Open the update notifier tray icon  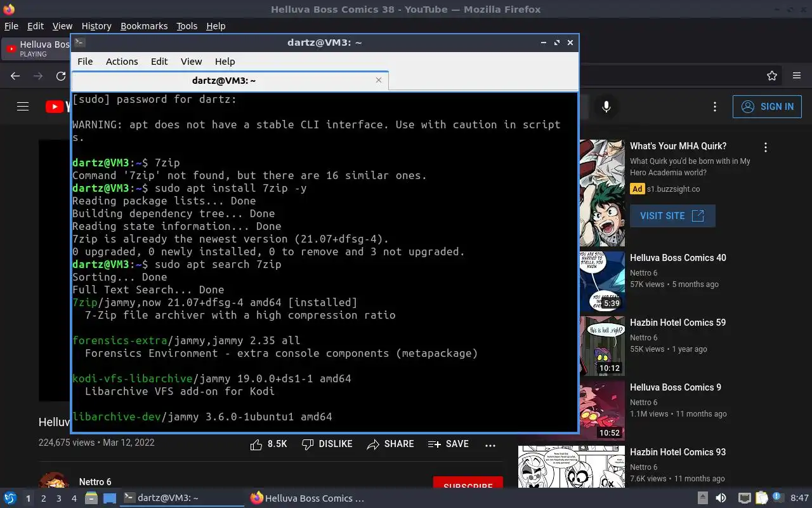coord(778,498)
